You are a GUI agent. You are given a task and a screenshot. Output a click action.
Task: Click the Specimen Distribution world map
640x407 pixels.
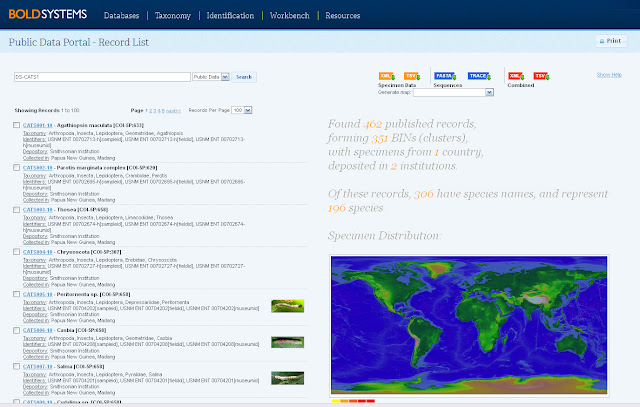click(x=469, y=325)
